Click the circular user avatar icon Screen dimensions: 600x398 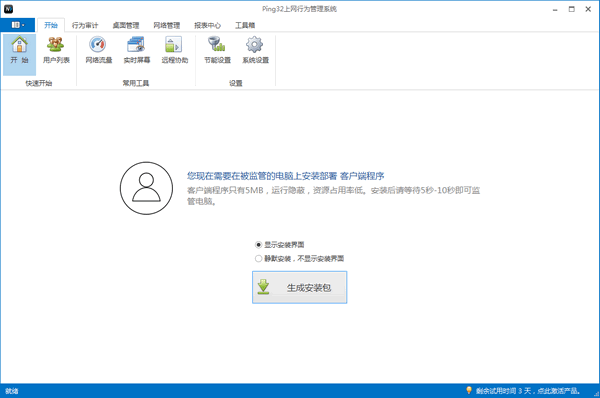146,188
